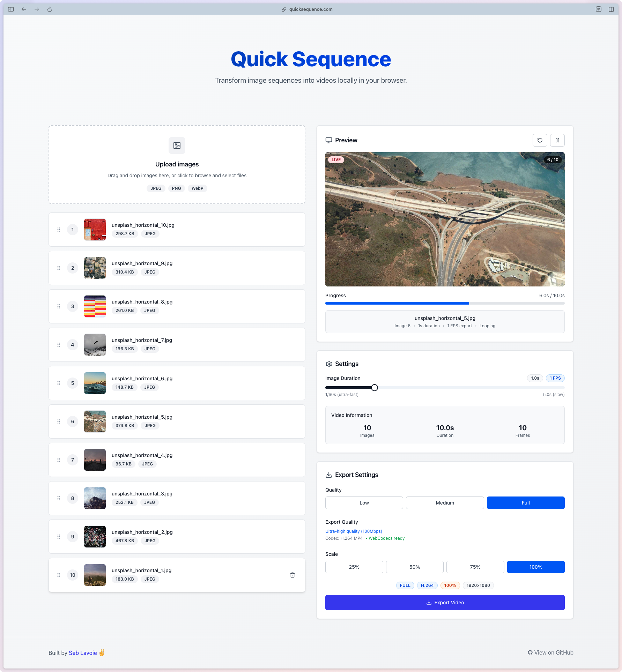Screen dimensions: 622x672
Task: Delete unsplash_horizontal_1.jpg with trash icon
Action: [x=293, y=575]
